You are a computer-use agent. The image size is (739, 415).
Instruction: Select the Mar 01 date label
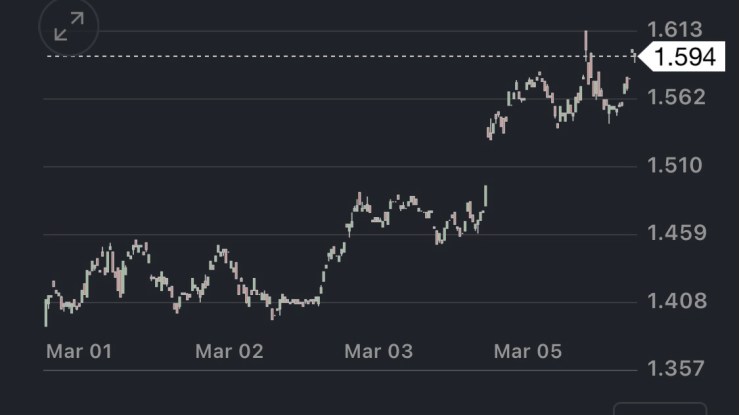[x=79, y=351]
